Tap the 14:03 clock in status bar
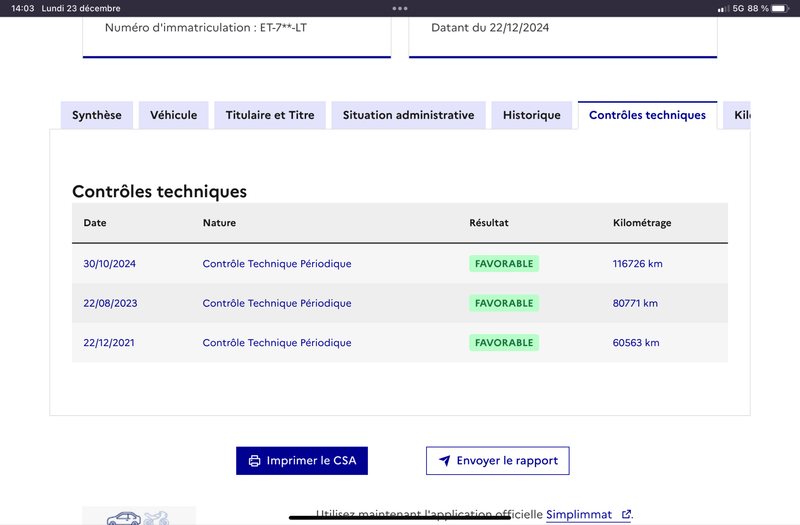The height and width of the screenshot is (525, 800). coord(22,8)
